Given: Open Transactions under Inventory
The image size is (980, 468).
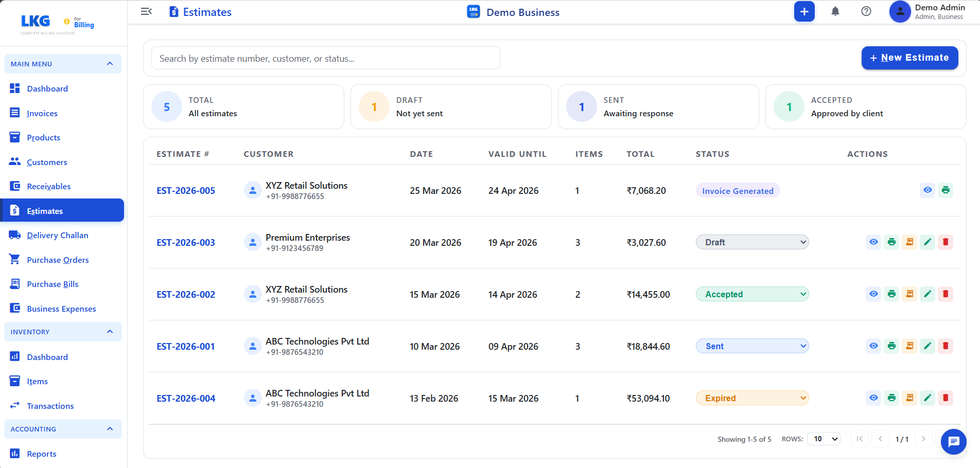Looking at the screenshot, I should point(62,406).
